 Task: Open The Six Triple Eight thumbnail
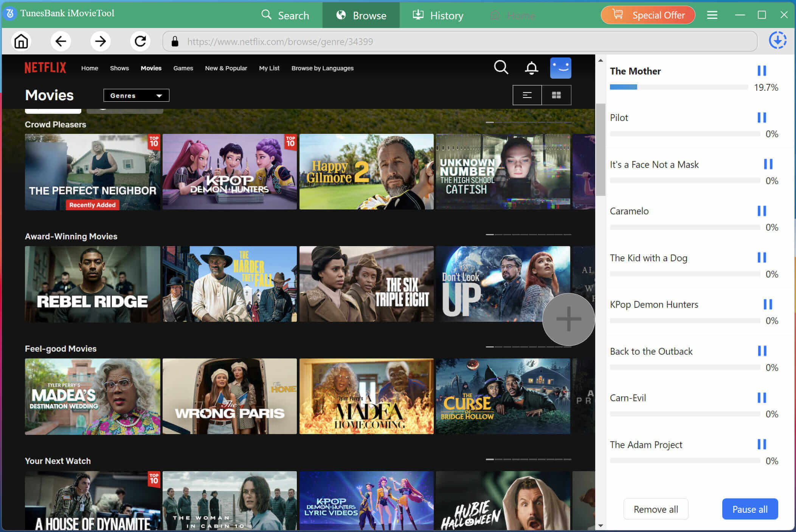click(x=366, y=284)
